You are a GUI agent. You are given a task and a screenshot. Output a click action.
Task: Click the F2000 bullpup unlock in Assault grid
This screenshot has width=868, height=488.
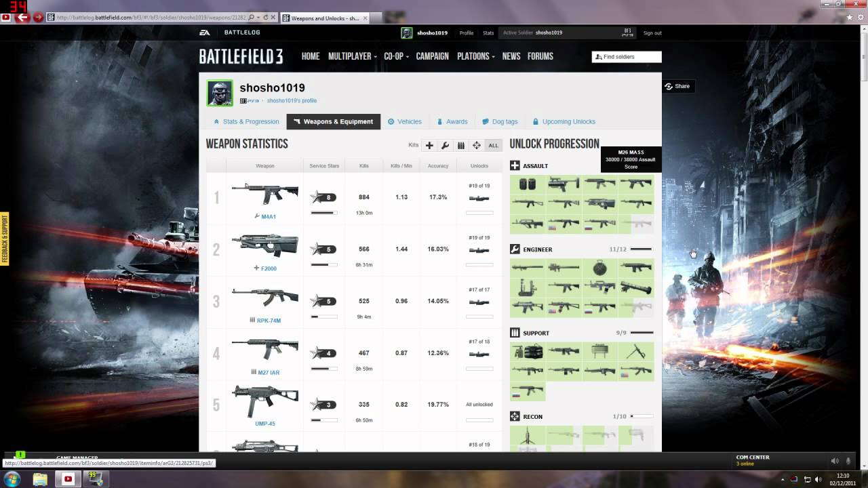point(599,203)
